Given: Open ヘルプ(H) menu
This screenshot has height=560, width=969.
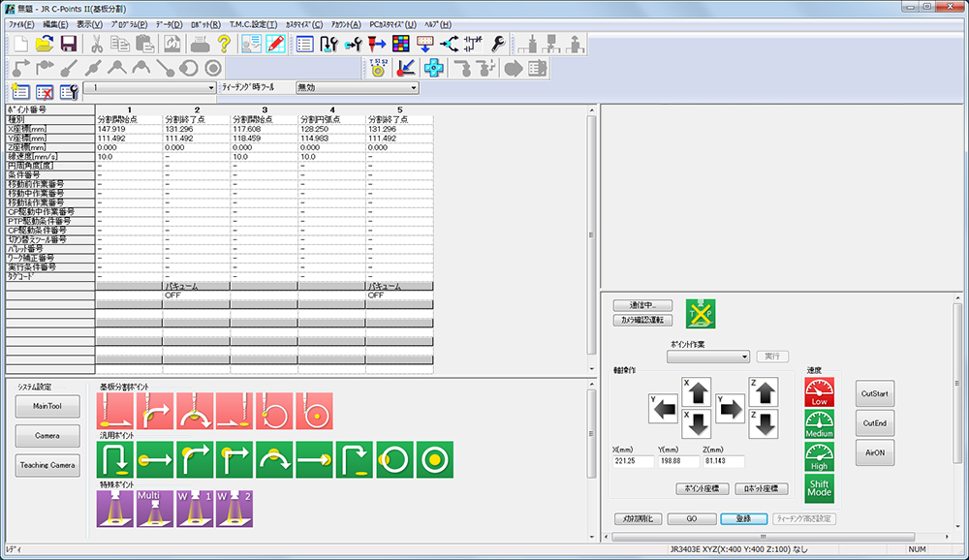Looking at the screenshot, I should [x=438, y=25].
